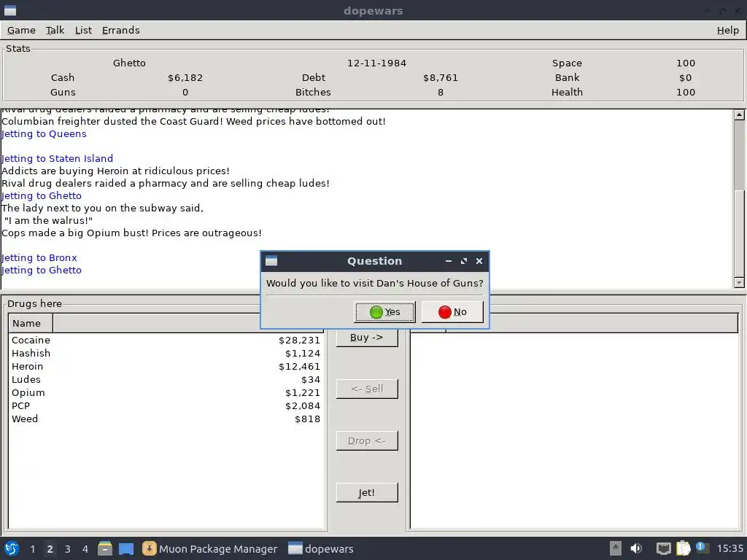
Task: Click the Cocaine price $28,231
Action: [299, 340]
